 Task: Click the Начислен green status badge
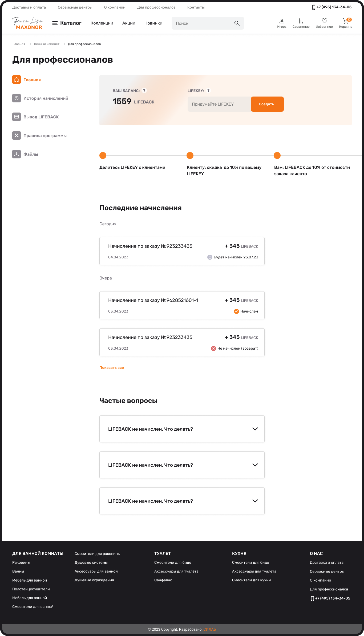pyautogui.click(x=245, y=311)
